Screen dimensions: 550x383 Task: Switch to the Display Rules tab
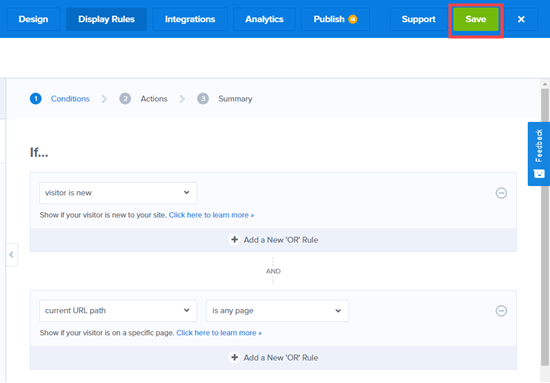click(106, 19)
